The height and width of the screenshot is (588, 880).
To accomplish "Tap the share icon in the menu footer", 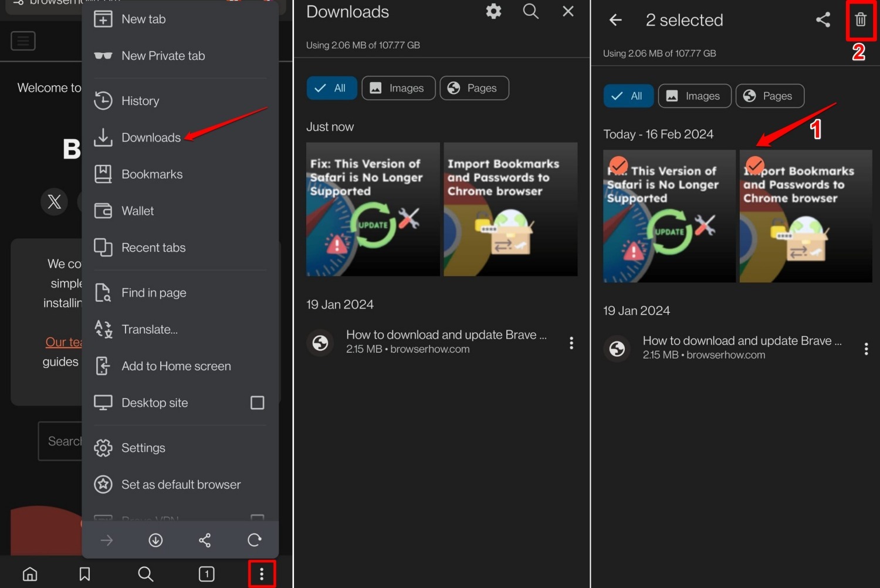I will coord(205,540).
